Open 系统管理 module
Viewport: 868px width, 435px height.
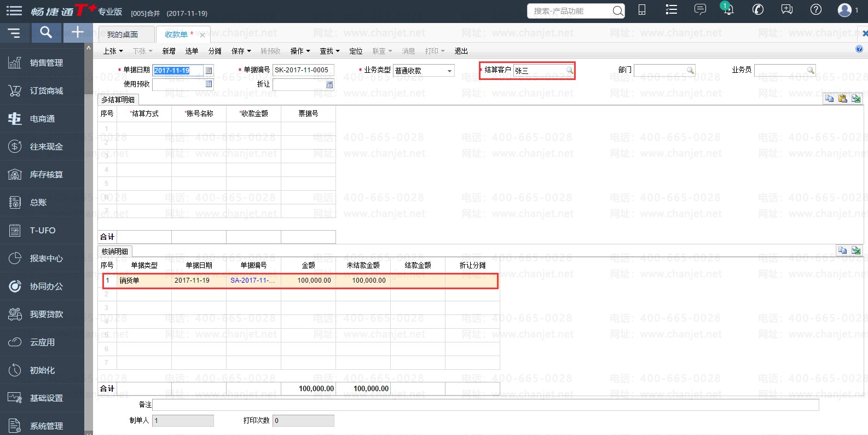(42, 426)
